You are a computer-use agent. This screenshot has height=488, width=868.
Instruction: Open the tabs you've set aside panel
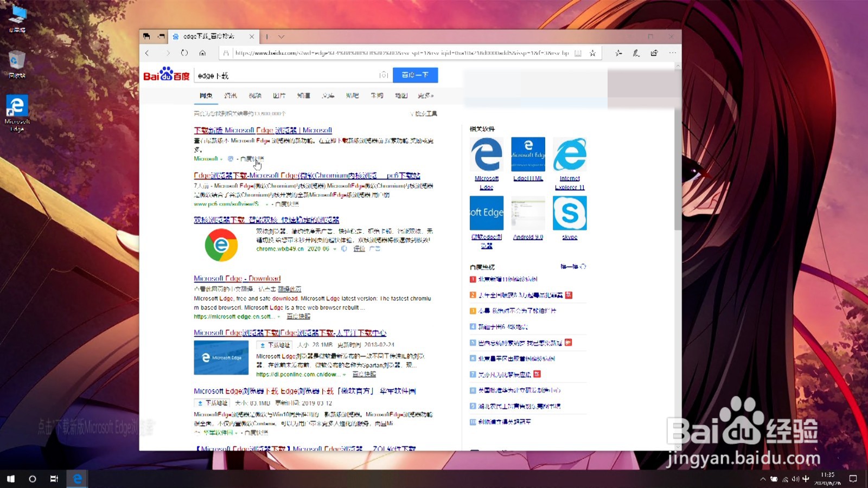(146, 36)
